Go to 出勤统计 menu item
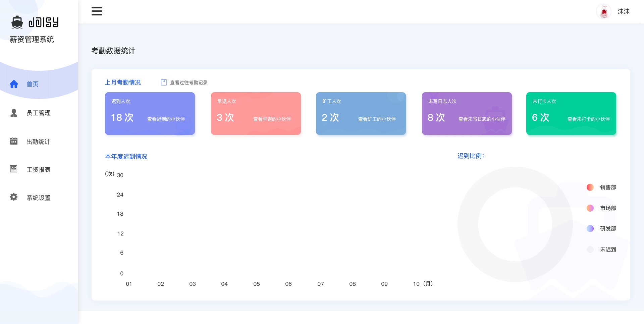 click(38, 142)
